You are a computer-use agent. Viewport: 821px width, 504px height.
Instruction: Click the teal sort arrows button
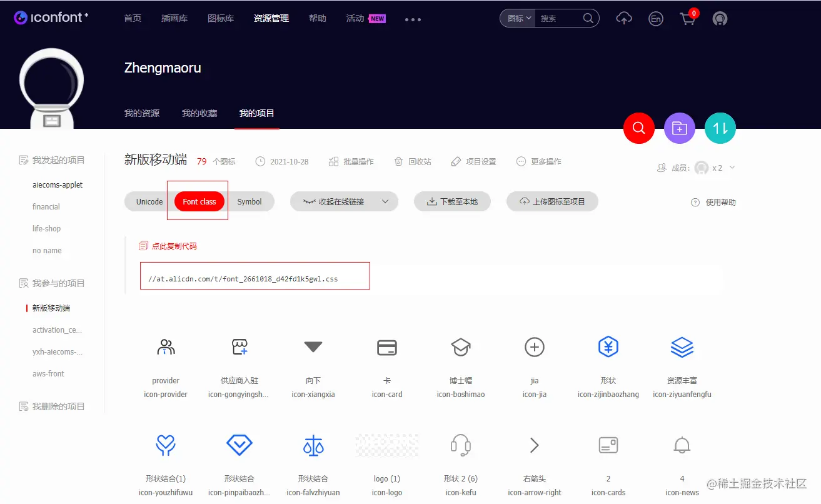tap(720, 128)
